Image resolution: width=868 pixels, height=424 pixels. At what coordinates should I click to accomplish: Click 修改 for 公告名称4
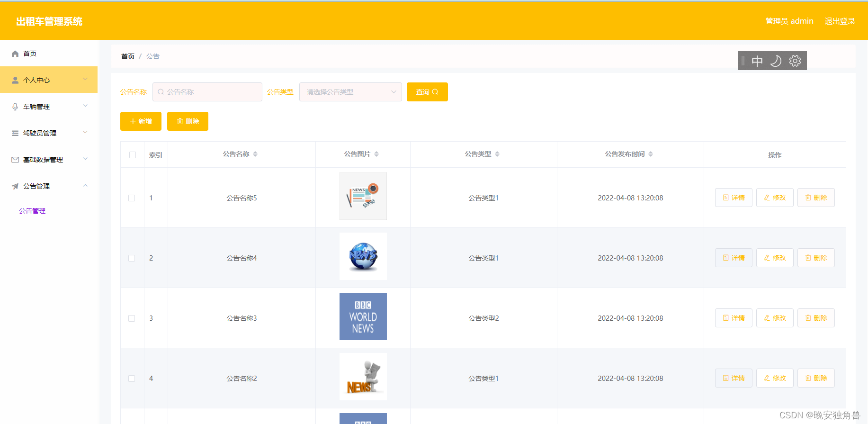(775, 258)
